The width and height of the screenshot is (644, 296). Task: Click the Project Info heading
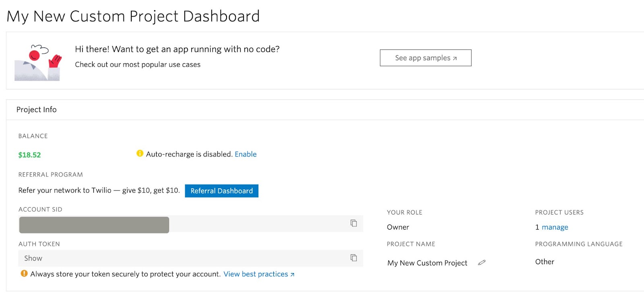coord(36,110)
